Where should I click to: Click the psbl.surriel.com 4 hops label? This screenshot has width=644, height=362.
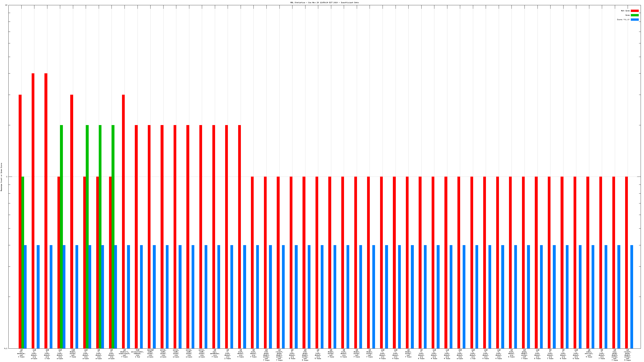(589, 353)
